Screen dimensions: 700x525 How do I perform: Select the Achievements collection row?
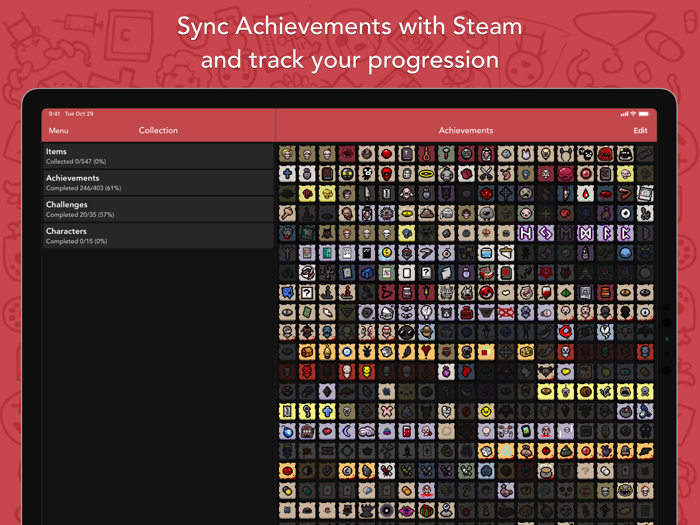pos(158,183)
